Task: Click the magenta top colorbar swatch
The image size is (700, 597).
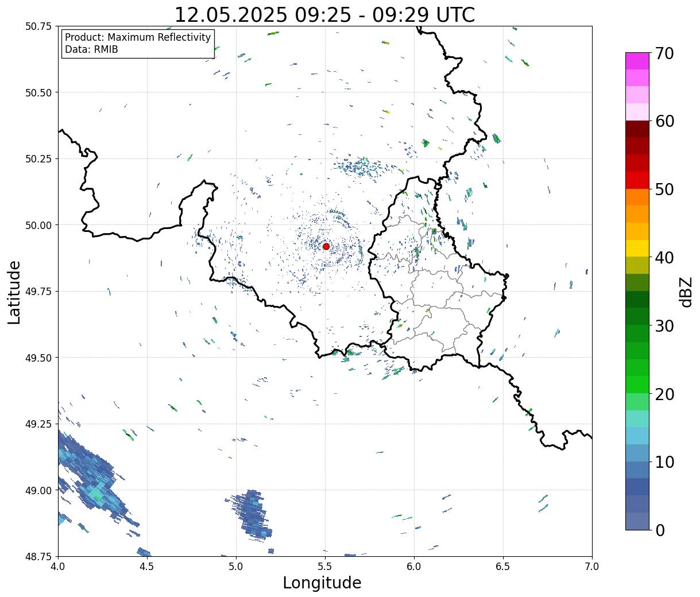Action: pos(637,61)
